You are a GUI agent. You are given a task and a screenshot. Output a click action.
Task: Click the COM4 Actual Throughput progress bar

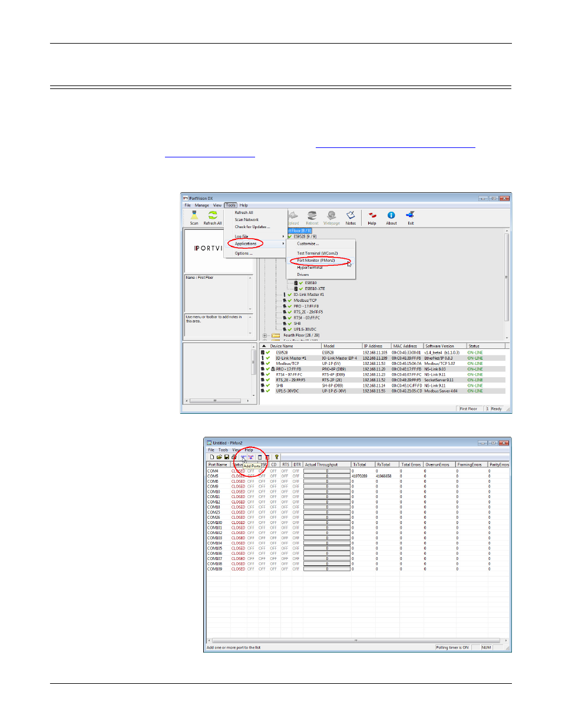(x=327, y=471)
